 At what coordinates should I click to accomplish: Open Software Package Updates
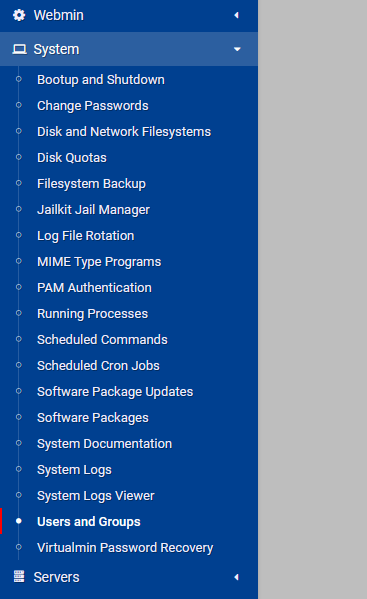pos(115,392)
